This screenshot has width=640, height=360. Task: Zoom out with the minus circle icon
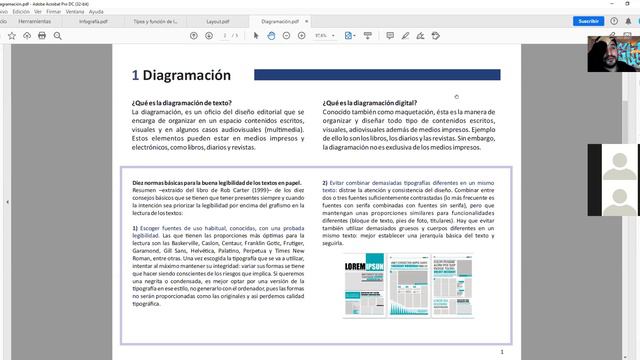(x=287, y=36)
